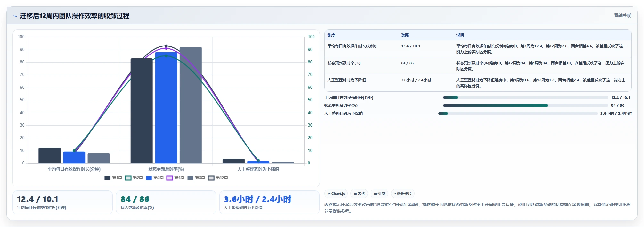Click the gray 第8周 bar in 平均每日有效操作时长
This screenshot has height=227, width=644.
(99, 158)
